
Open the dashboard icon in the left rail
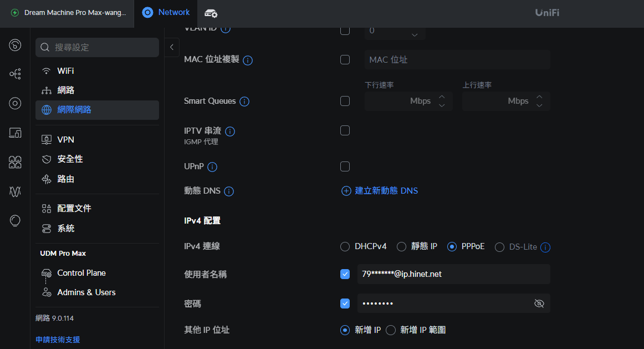(x=15, y=45)
